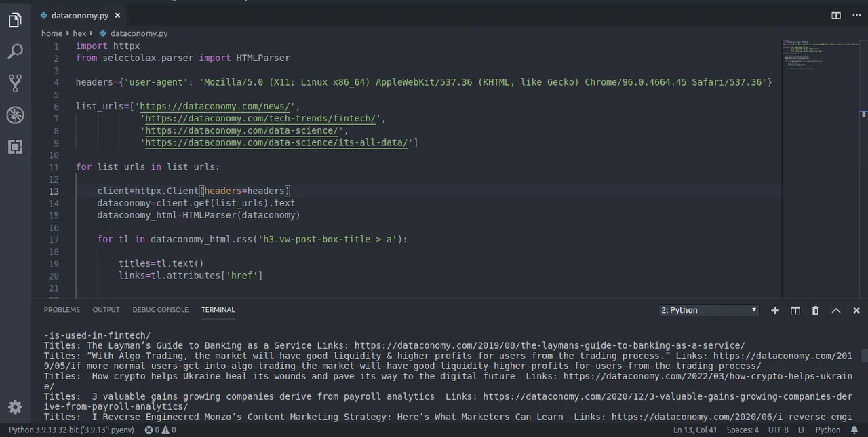Click the user-agent headers string on line 4

(483, 82)
